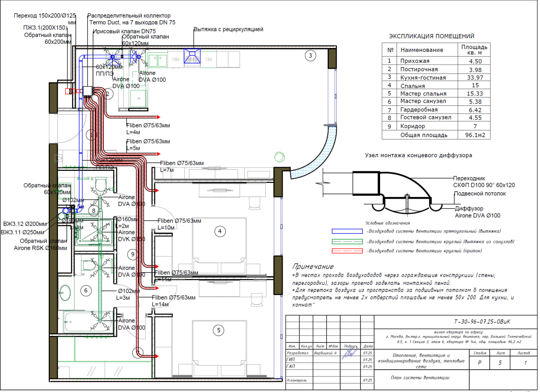Click the green round exhaust duct legend sample
This screenshot has width=540, height=392.
coord(347,241)
